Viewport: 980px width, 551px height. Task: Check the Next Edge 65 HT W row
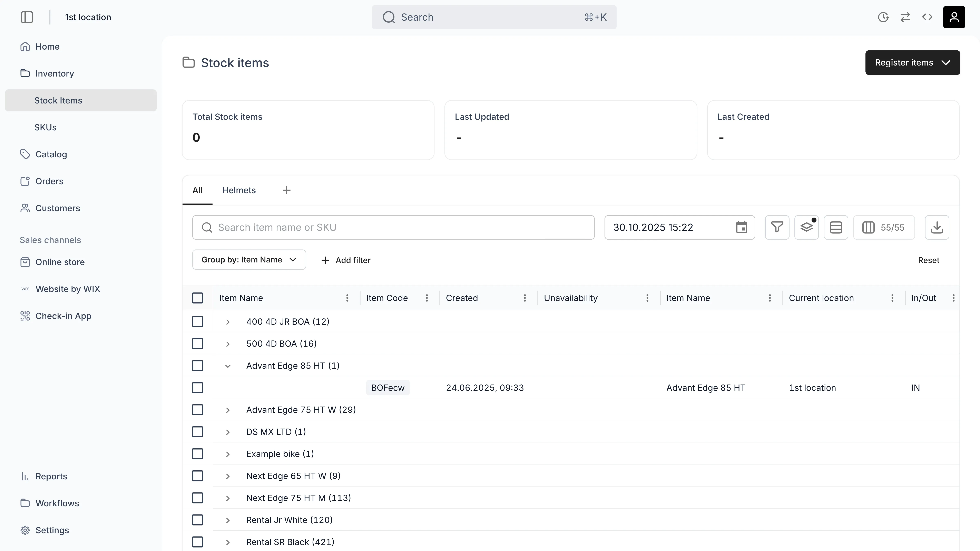(197, 476)
